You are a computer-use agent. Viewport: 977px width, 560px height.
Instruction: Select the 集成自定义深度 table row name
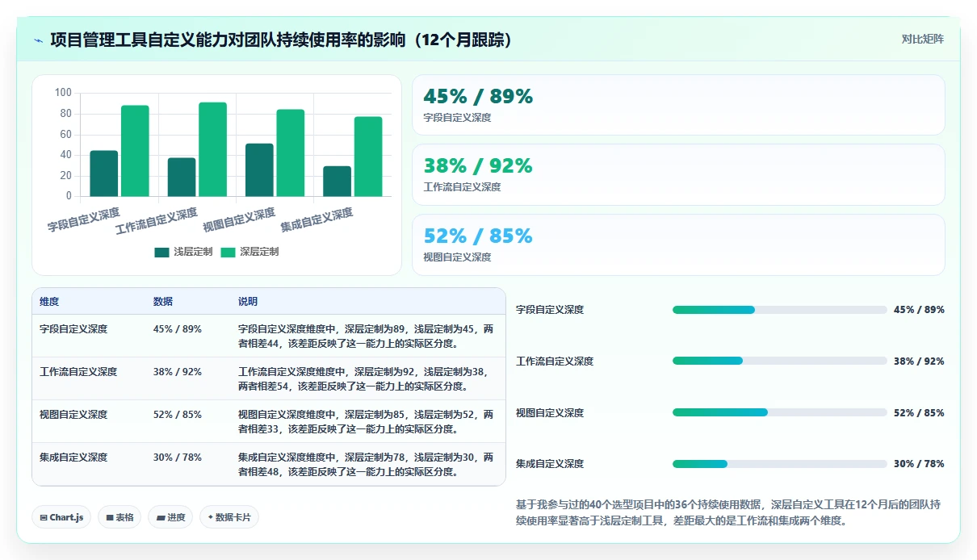73,458
